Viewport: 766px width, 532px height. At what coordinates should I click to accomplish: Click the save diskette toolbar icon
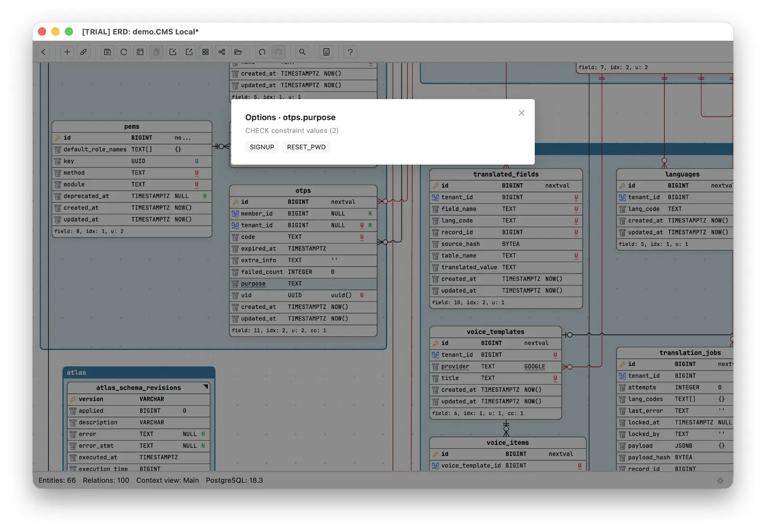[107, 52]
